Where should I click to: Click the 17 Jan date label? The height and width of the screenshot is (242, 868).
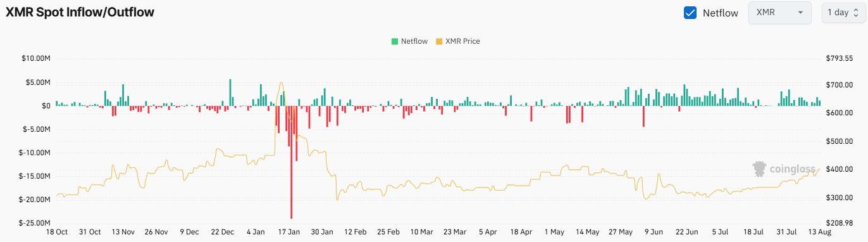point(290,232)
